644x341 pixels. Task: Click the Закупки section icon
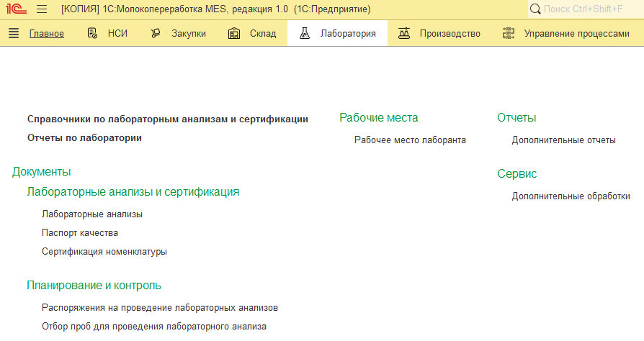click(x=156, y=33)
